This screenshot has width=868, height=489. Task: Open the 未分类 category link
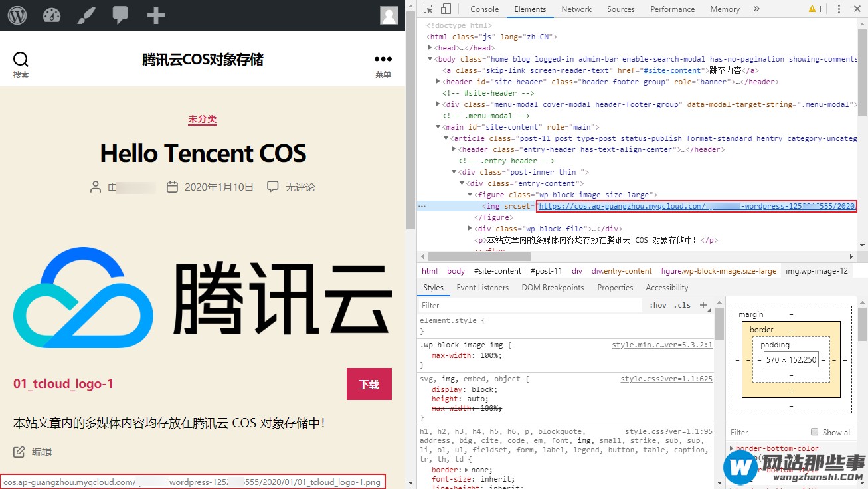[x=203, y=119]
